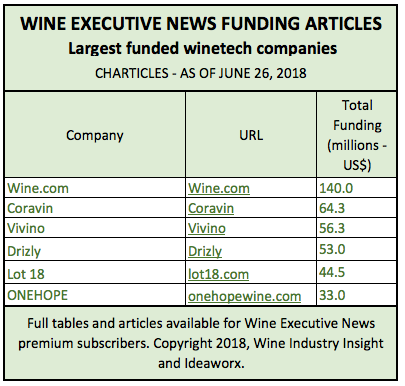405x386 pixels.
Task: Select the Lot 18 company cell
Action: pos(95,273)
